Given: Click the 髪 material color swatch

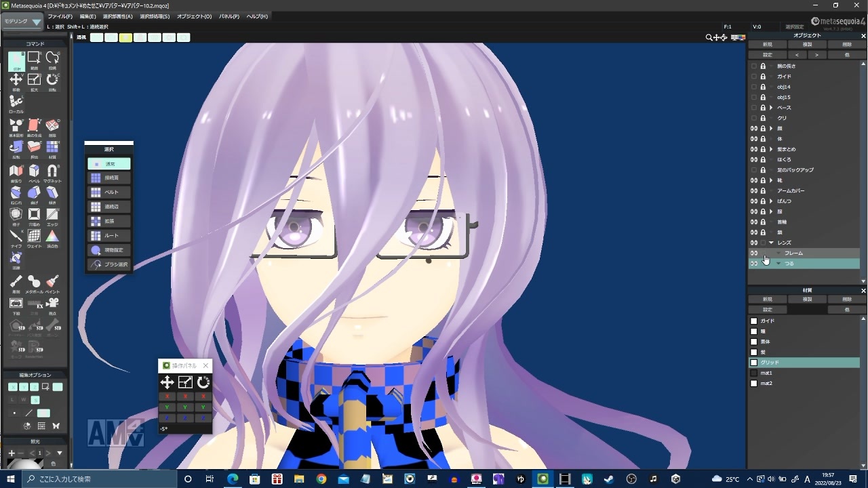Looking at the screenshot, I should (x=753, y=352).
